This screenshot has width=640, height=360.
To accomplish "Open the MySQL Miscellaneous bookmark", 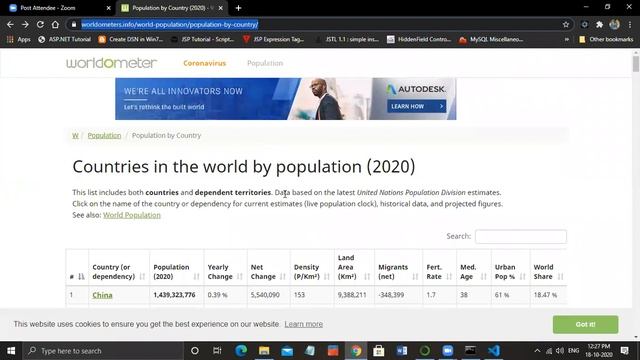I will point(491,39).
